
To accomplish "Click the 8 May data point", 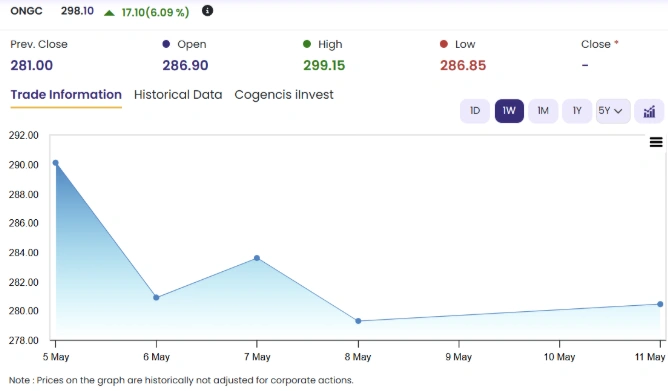I will click(x=358, y=321).
